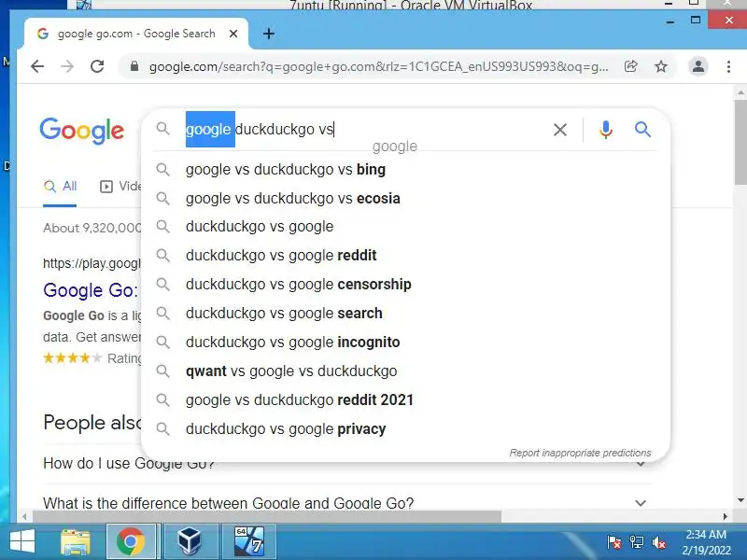
Task: Open Chrome's three-dot menu
Action: 728,66
